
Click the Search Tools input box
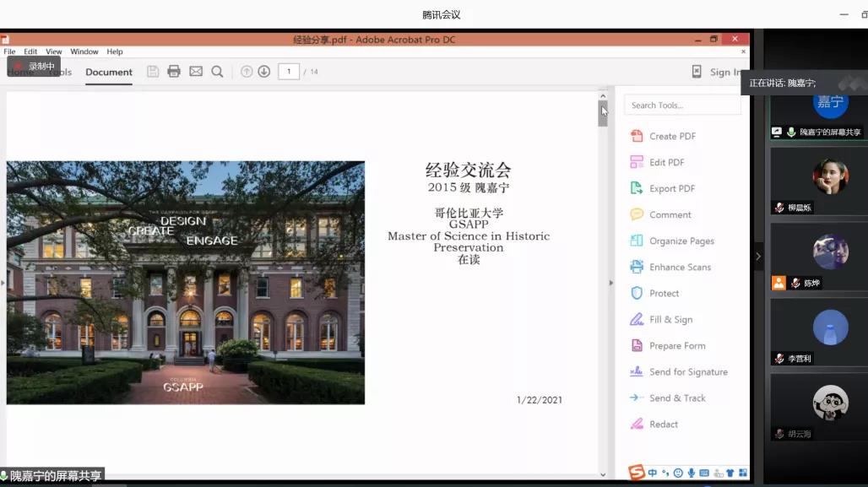pyautogui.click(x=682, y=106)
